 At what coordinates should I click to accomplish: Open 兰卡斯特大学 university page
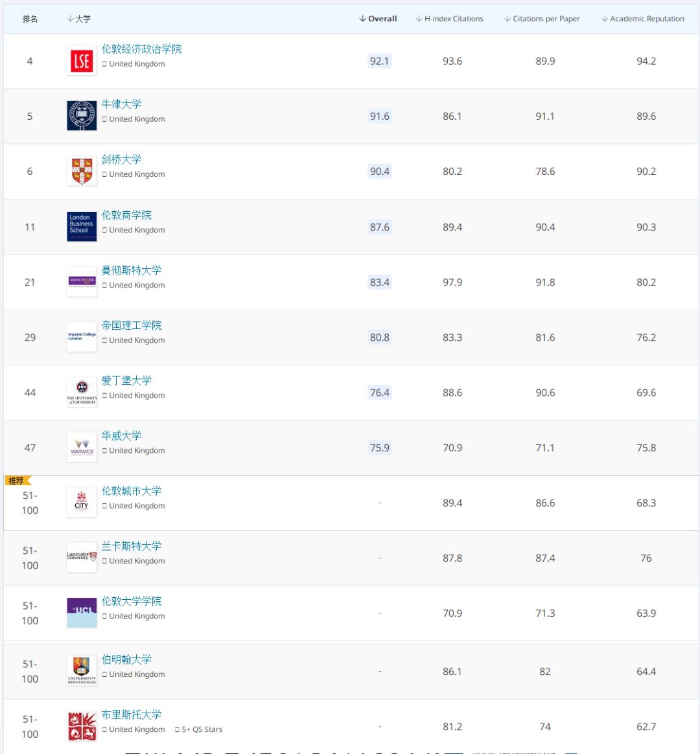132,546
